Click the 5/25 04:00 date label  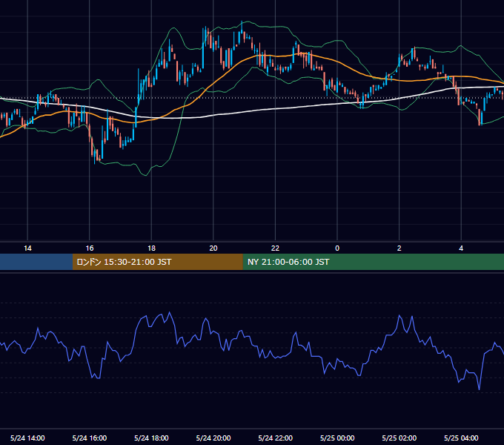(461, 438)
